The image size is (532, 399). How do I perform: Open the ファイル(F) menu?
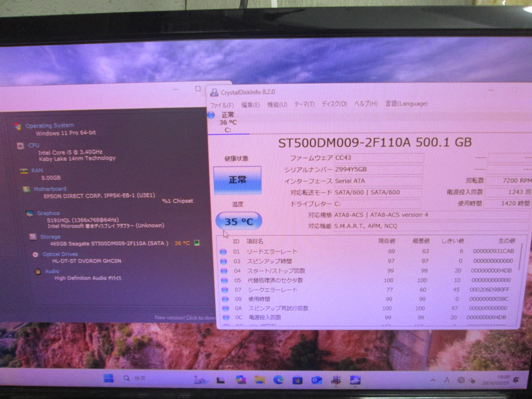coord(222,105)
